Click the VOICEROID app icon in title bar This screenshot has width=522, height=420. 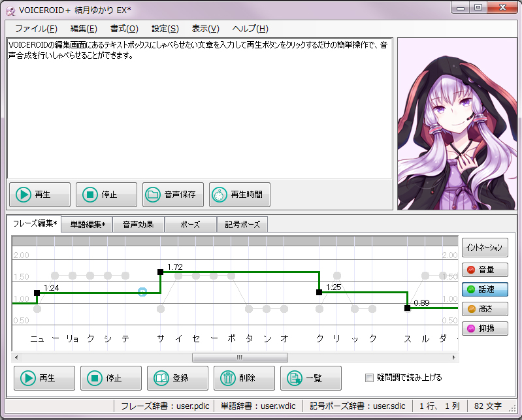coord(10,10)
